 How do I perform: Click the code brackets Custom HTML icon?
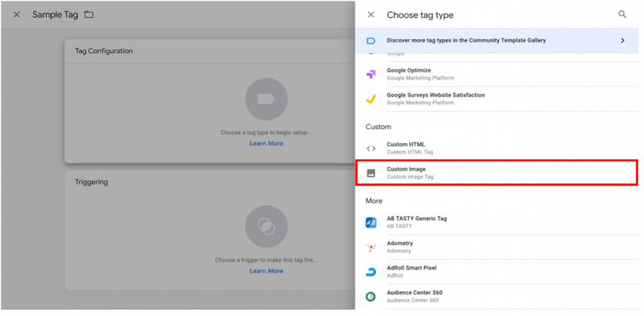[x=371, y=148]
